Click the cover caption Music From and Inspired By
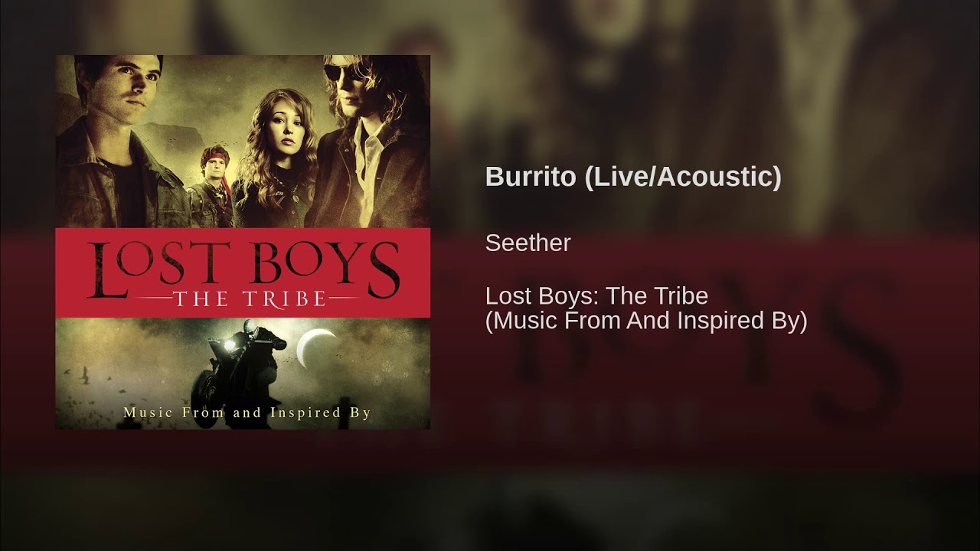Image resolution: width=980 pixels, height=551 pixels. [x=247, y=412]
